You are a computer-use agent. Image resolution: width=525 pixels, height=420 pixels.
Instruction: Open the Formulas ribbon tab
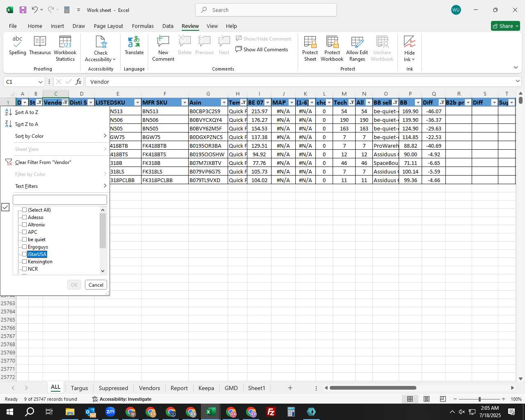143,26
